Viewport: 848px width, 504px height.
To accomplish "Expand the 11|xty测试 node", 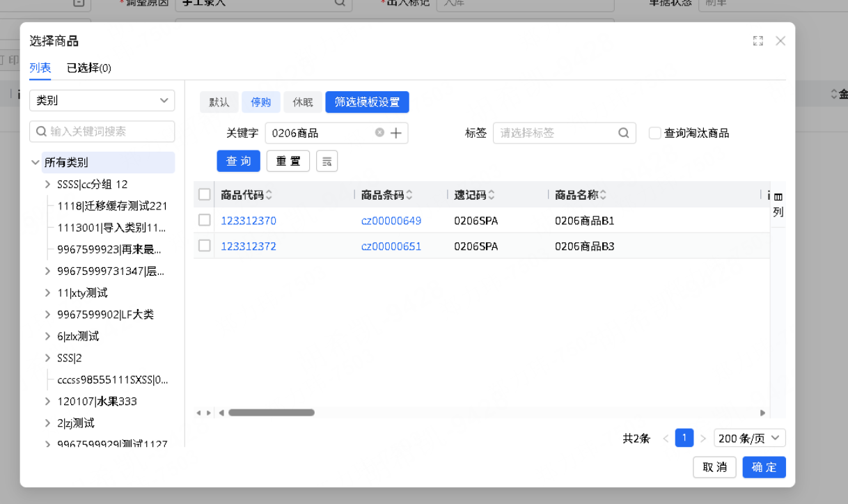I will (x=47, y=293).
